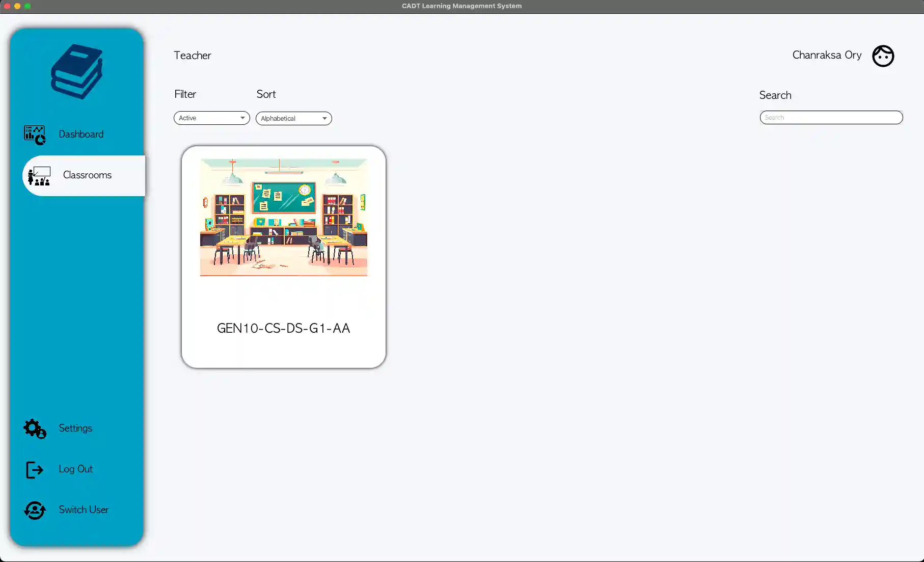Viewport: 924px width, 562px height.
Task: Click the Switch User label
Action: pyautogui.click(x=83, y=510)
